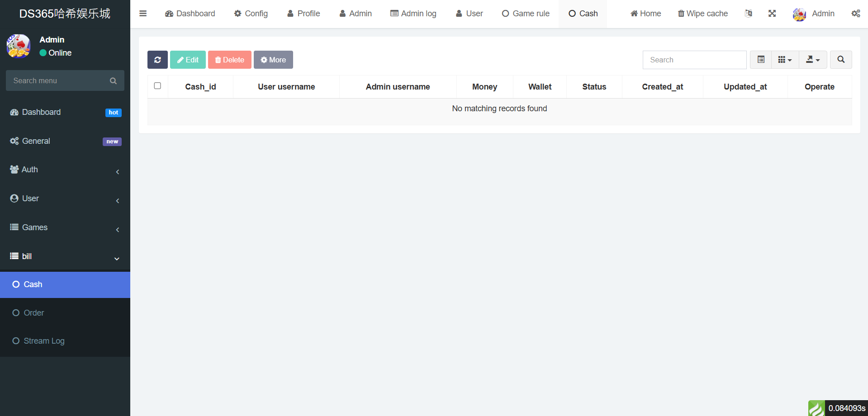Open Dashboard from the sidebar
The image size is (868, 416).
tap(65, 112)
